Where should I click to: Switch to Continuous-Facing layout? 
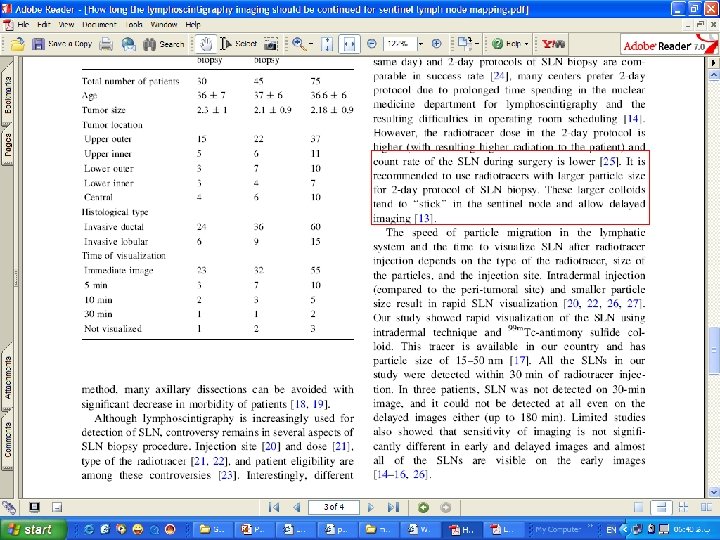click(683, 507)
